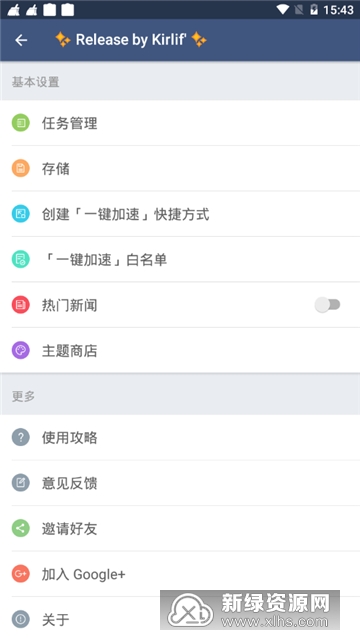The height and width of the screenshot is (640, 360).
Task: Click the green share icon for 邀请好友
Action: tap(20, 529)
